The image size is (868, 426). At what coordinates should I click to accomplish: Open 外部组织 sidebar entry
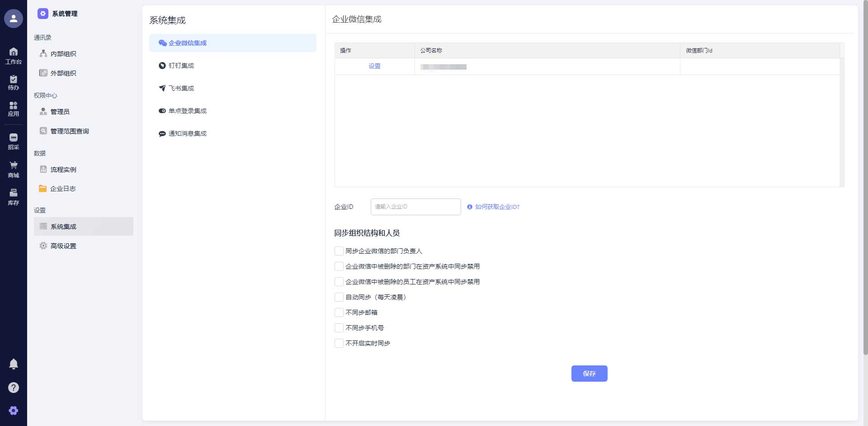point(84,73)
